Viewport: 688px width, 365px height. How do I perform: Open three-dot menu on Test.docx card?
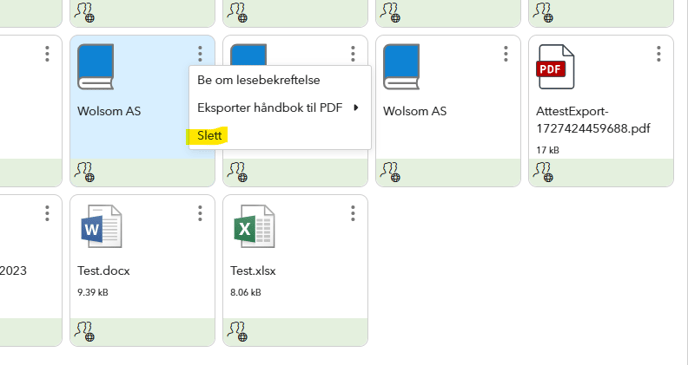point(200,213)
